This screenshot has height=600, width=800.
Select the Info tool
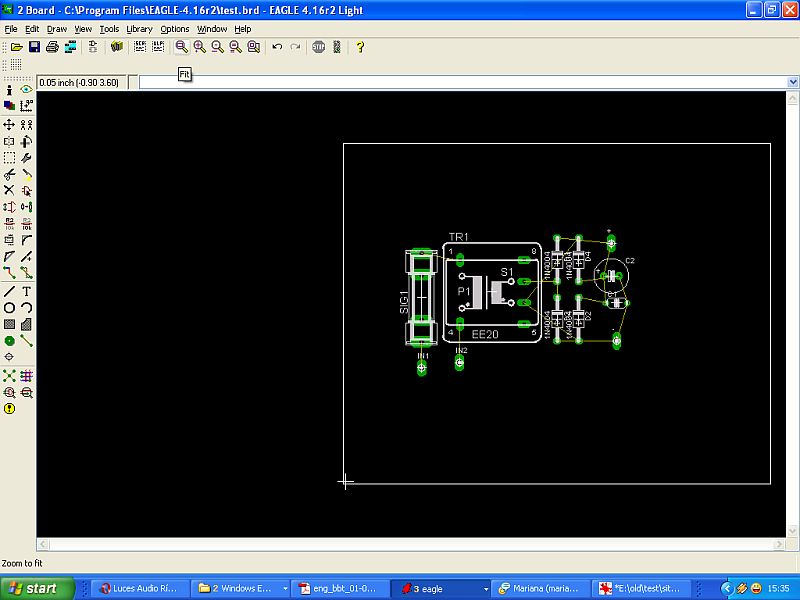(x=9, y=90)
